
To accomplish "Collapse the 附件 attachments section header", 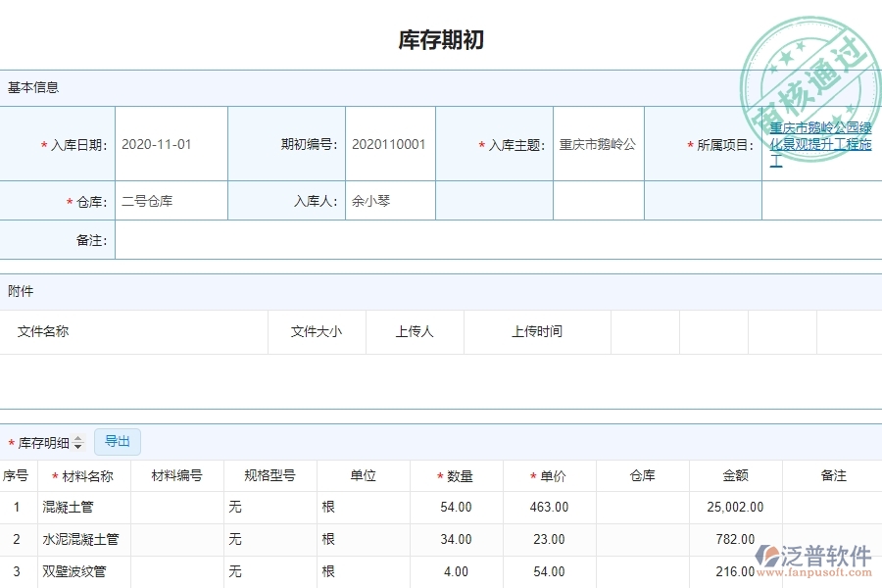I will (22, 291).
